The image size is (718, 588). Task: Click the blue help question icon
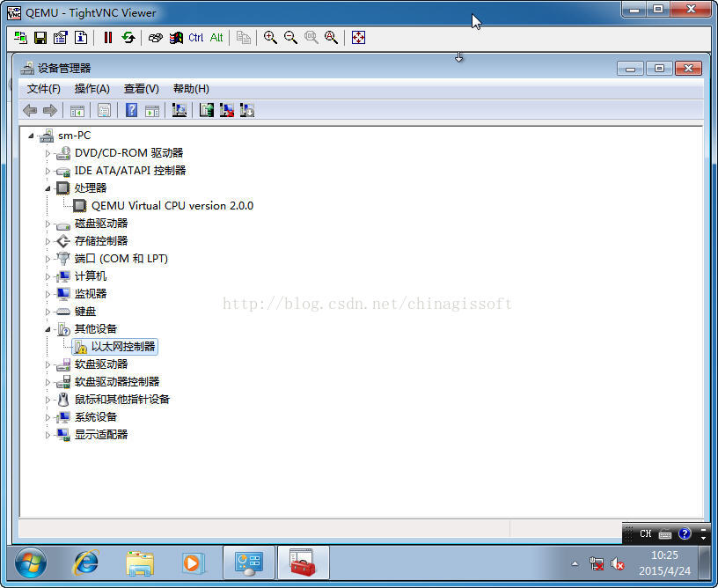point(131,110)
